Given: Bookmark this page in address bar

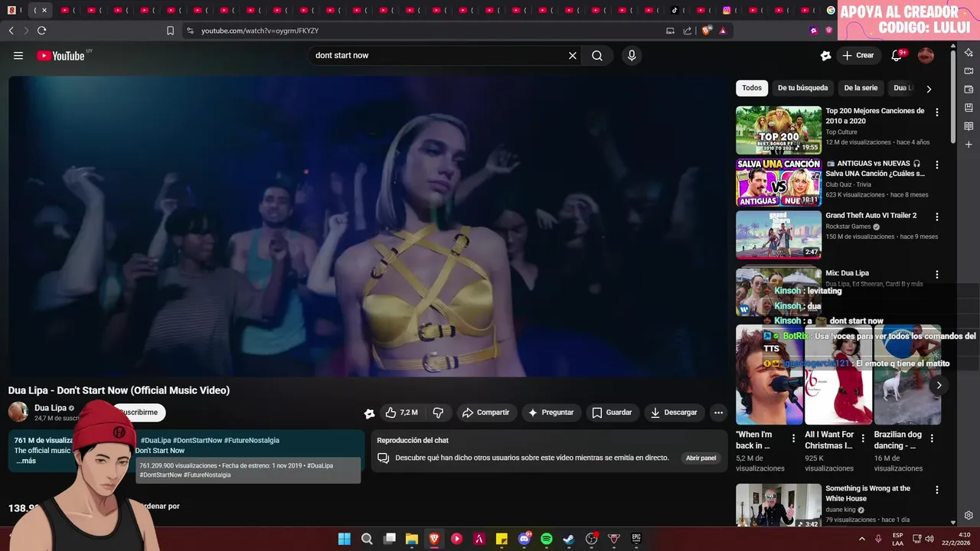Looking at the screenshot, I should coord(170,31).
